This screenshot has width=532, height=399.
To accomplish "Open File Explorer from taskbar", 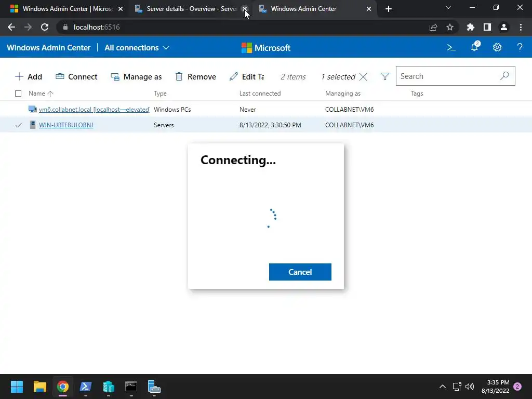I will (x=39, y=387).
